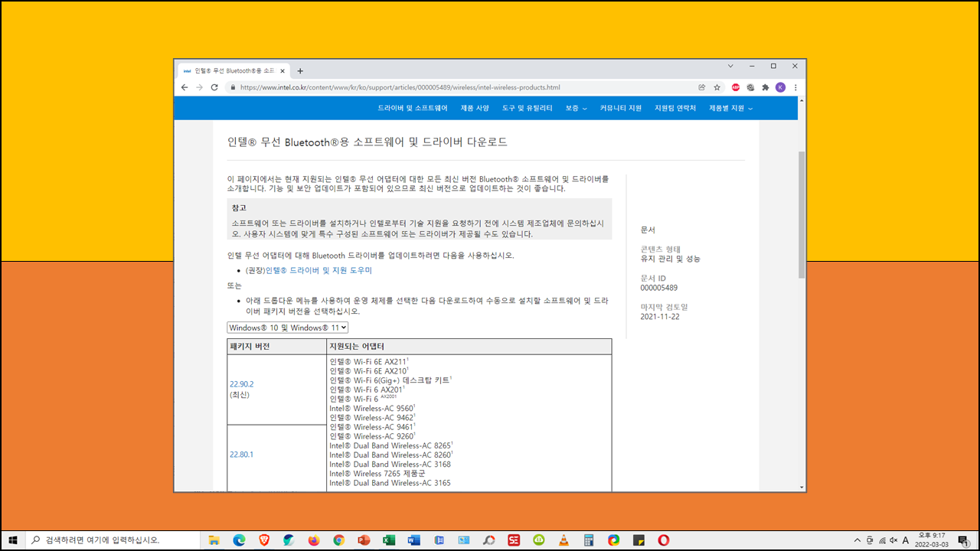980x551 pixels.
Task: Go back to the previous page
Action: (x=185, y=87)
